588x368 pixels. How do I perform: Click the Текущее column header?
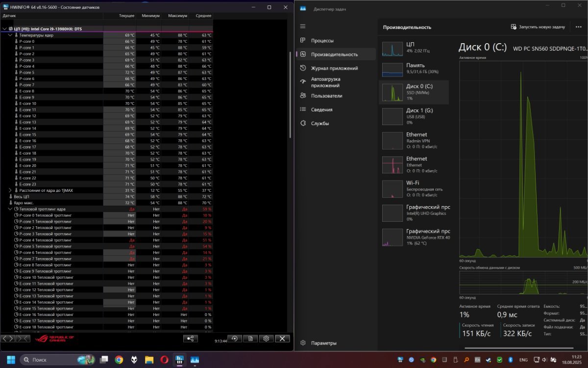(120, 16)
